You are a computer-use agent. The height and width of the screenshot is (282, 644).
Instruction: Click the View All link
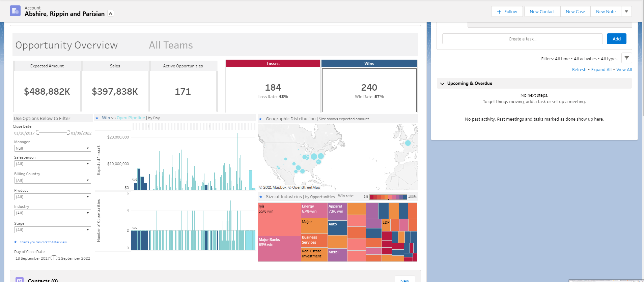624,69
